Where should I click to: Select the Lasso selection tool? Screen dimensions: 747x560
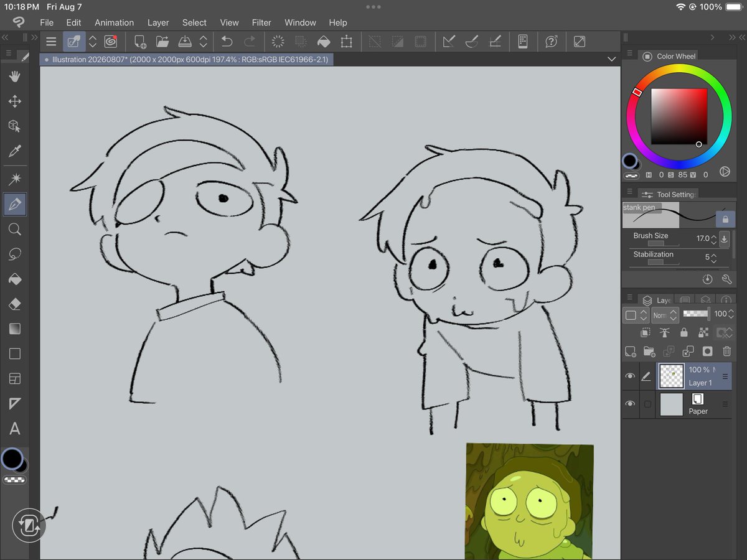[x=15, y=254]
